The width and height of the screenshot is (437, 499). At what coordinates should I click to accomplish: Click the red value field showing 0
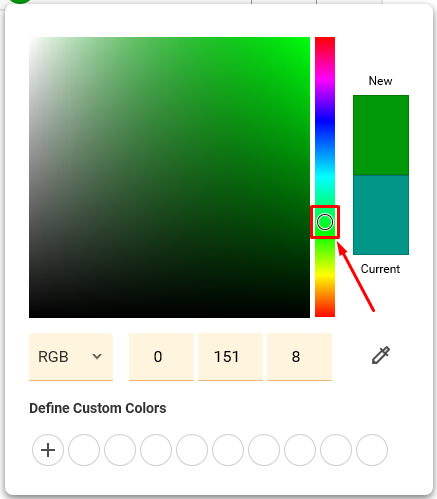(x=161, y=357)
